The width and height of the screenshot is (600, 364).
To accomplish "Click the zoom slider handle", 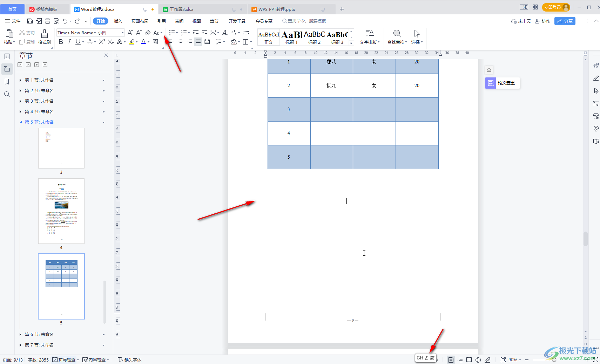I will tap(554, 360).
